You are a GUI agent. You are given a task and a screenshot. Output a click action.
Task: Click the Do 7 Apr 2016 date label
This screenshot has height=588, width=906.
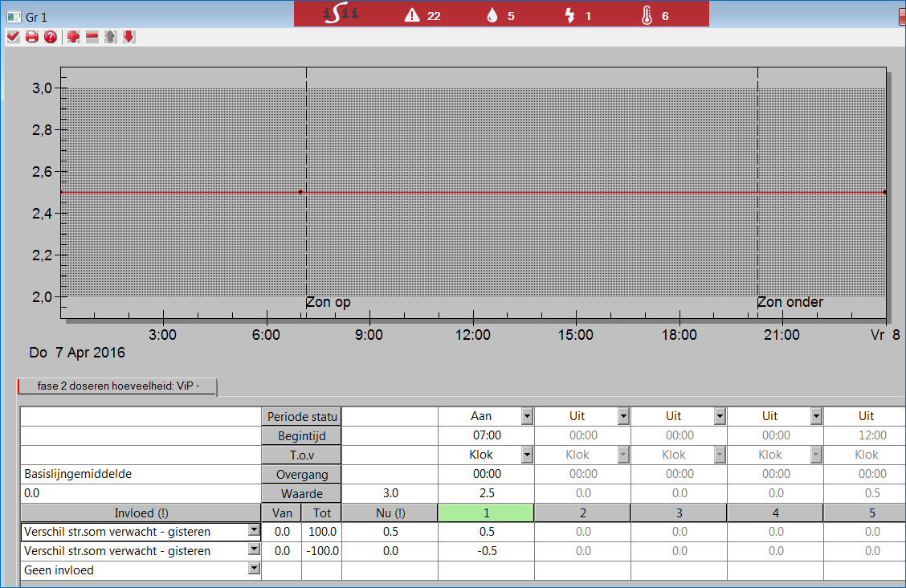click(77, 353)
